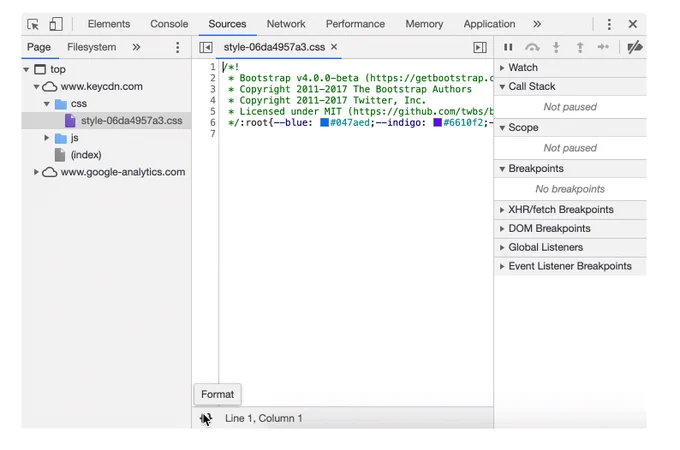Switch to the Console tab
The height and width of the screenshot is (450, 680).
pyautogui.click(x=169, y=24)
